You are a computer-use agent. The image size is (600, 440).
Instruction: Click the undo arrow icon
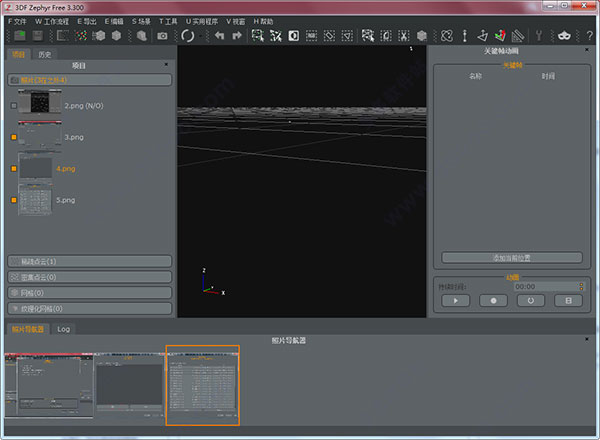pos(219,36)
